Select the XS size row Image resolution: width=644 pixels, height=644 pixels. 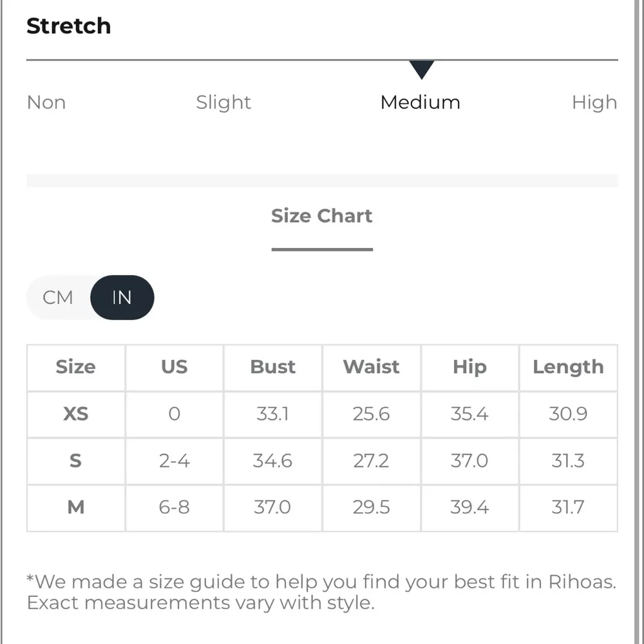pyautogui.click(x=75, y=415)
